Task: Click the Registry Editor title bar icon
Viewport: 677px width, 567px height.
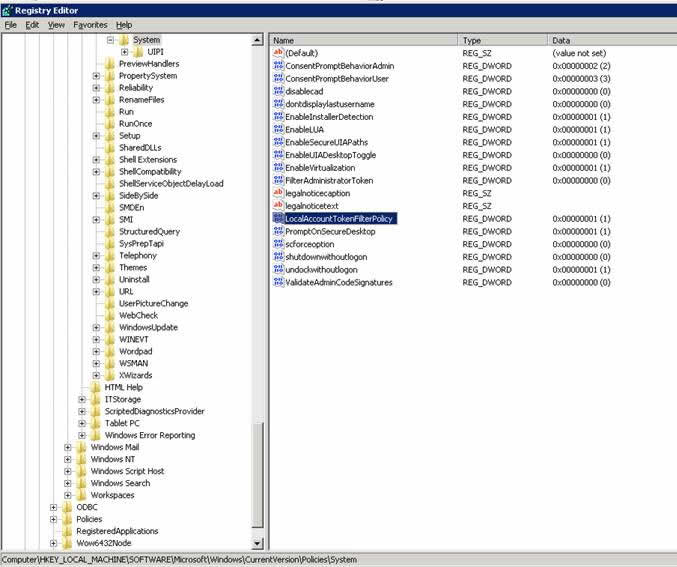Action: pos(8,8)
